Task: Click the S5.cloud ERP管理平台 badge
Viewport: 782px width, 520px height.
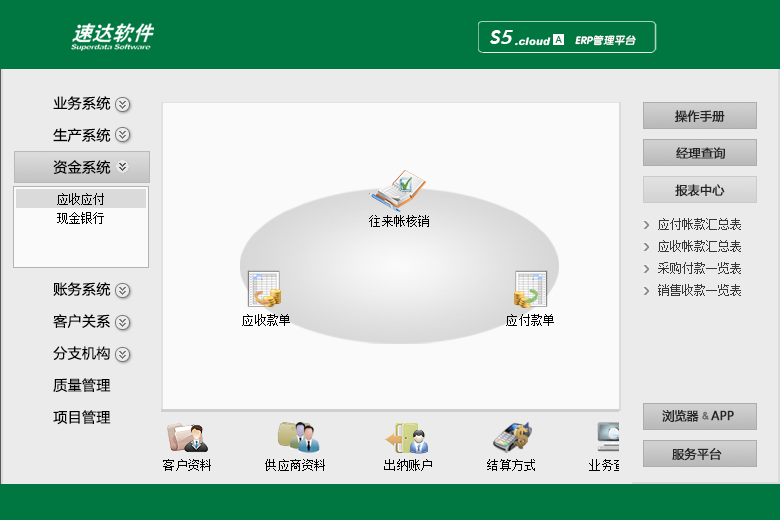Action: (x=567, y=37)
